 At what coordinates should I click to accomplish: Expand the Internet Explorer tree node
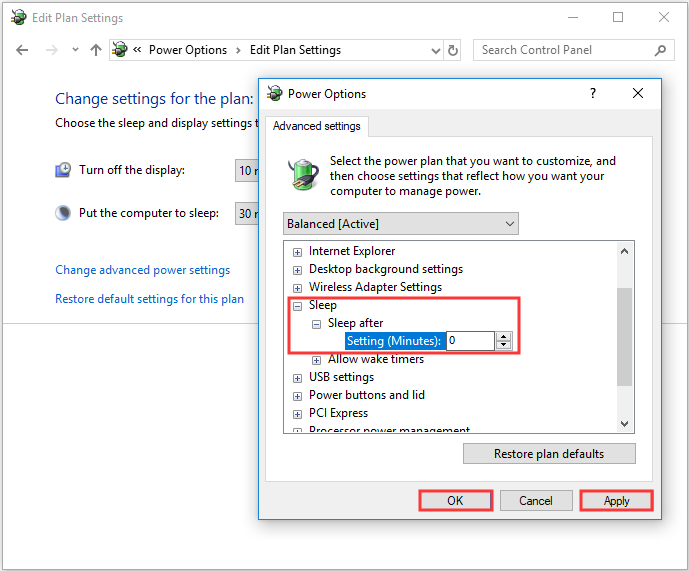point(297,252)
